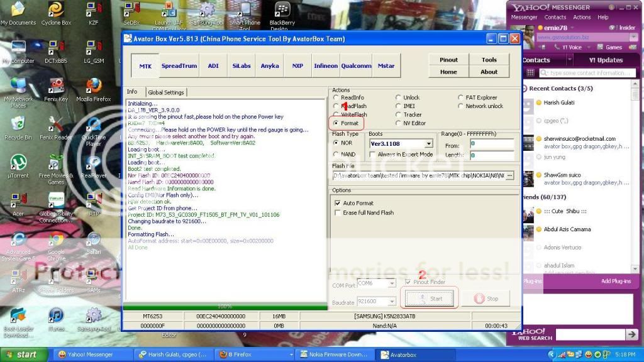Open the Cyclone Box desktop icon
This screenshot has height=362, width=644.
56,11
